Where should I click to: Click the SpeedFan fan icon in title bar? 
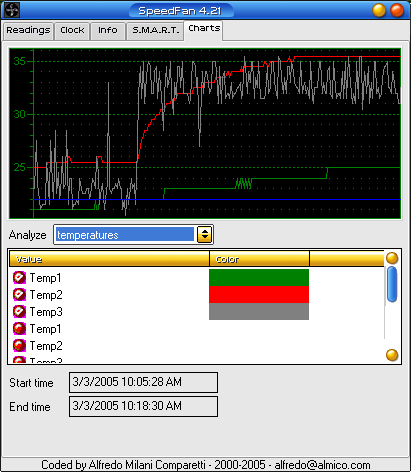[x=11, y=10]
